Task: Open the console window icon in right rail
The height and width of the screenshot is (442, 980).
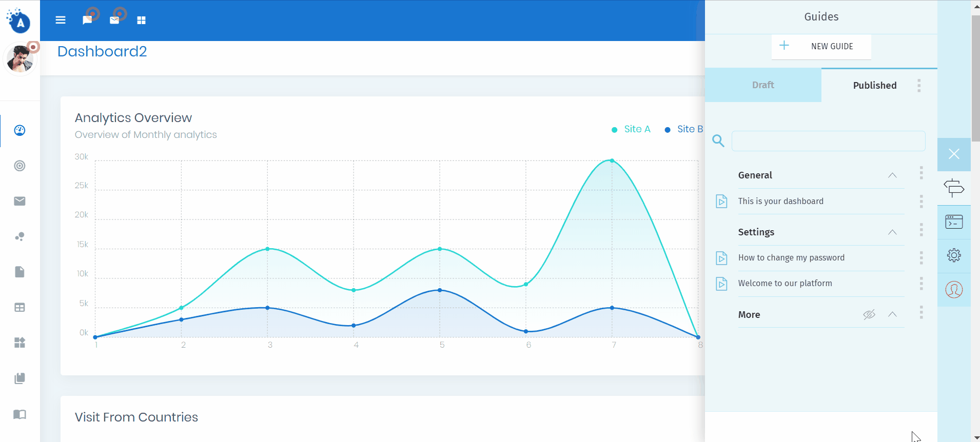Action: pos(954,222)
